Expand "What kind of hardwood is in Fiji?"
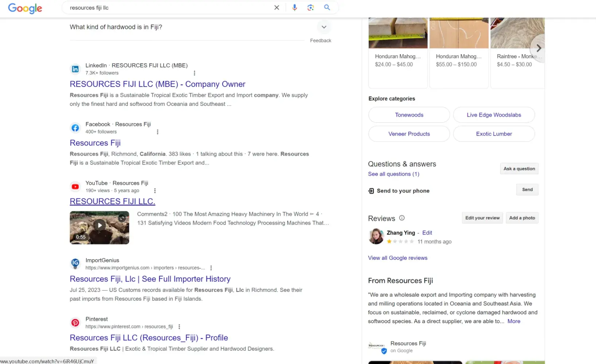596x364 pixels. pyautogui.click(x=324, y=27)
